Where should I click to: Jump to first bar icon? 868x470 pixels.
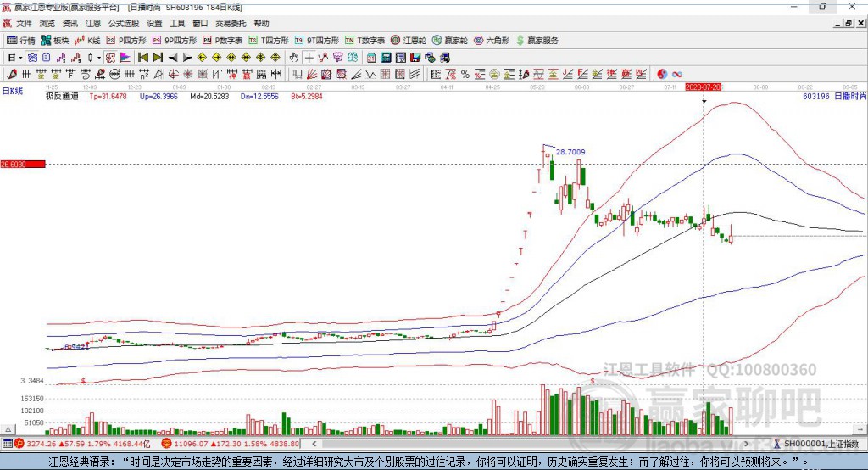(x=143, y=58)
